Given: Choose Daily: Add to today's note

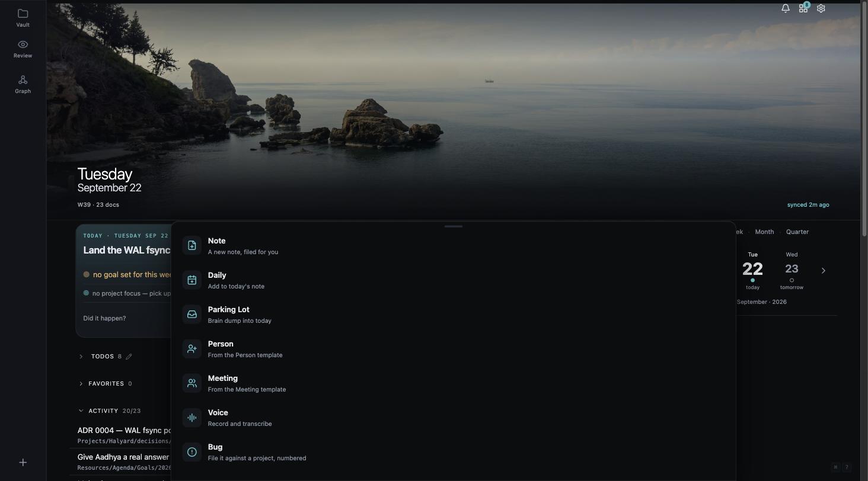Looking at the screenshot, I should [453, 280].
